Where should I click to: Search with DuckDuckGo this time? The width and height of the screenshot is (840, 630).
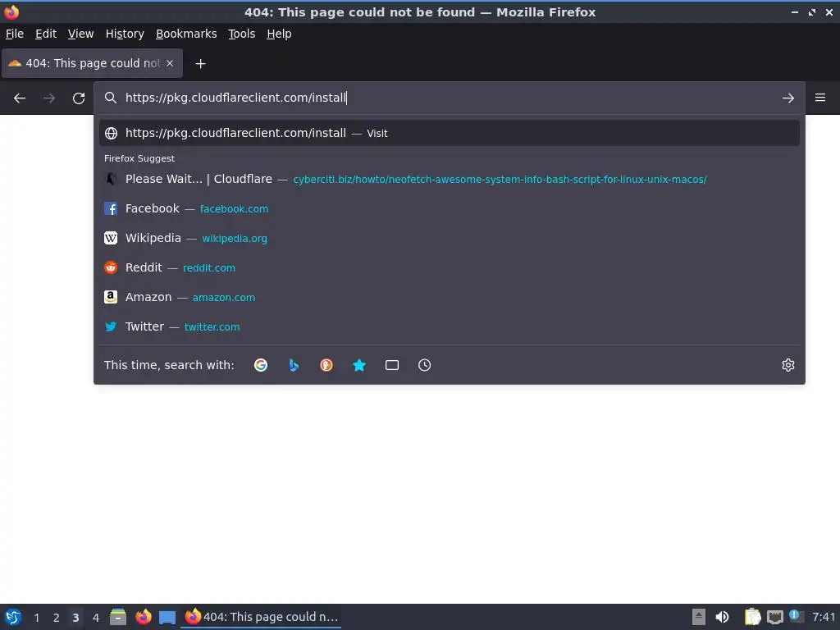coord(326,365)
